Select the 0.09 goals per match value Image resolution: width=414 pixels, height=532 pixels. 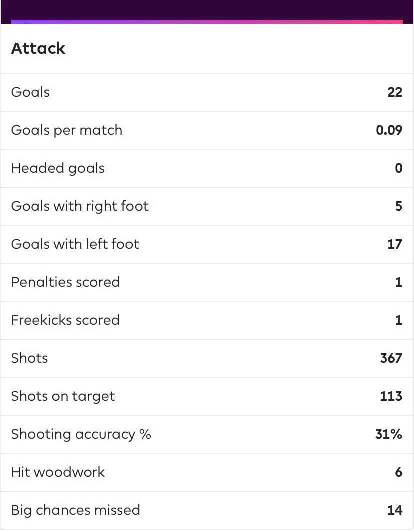pyautogui.click(x=389, y=130)
